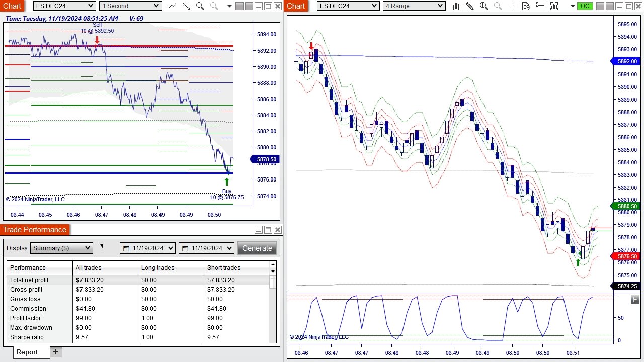Screen dimensions: 644x362
Task: Select the drawing tools pencil in right chart
Action: [x=470, y=6]
